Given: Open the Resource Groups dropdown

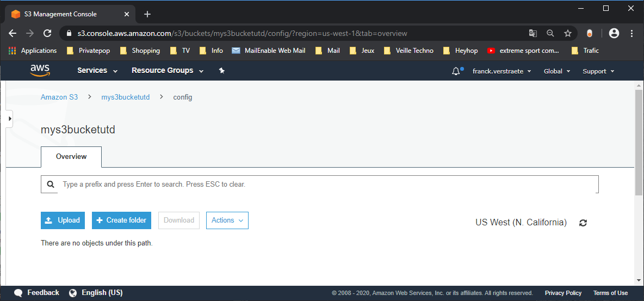Looking at the screenshot, I should pyautogui.click(x=168, y=70).
